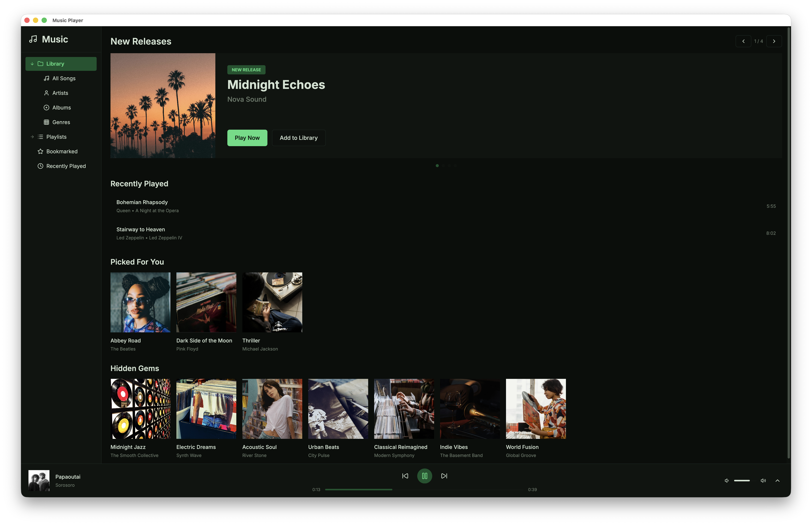Select the All Songs icon in sidebar
The image size is (812, 525).
46,78
